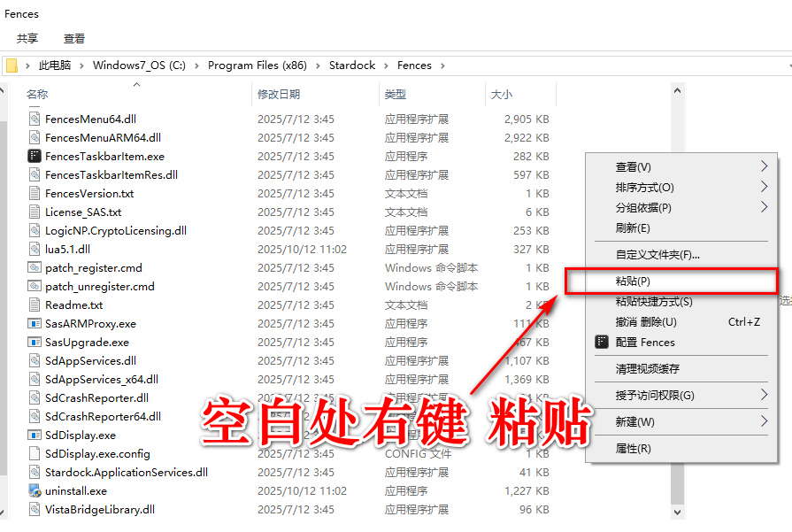Expand the 新建(W) submenu arrow
The height and width of the screenshot is (532, 792).
click(x=764, y=421)
